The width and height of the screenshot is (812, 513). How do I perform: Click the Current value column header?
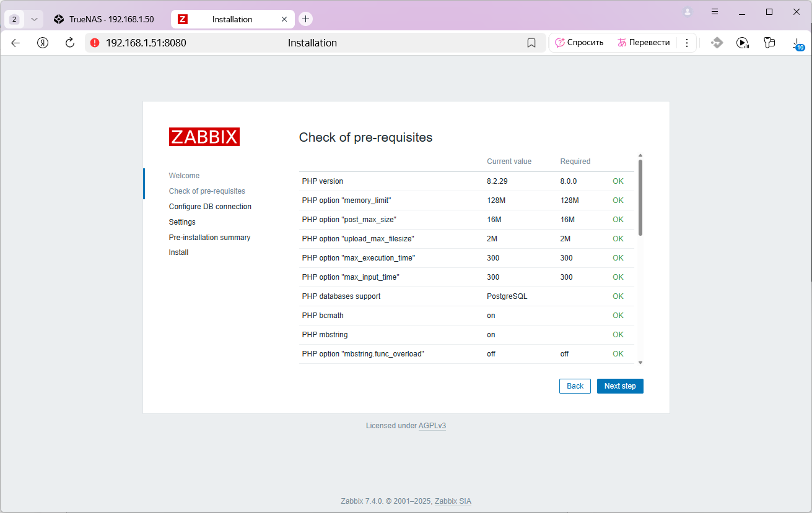pyautogui.click(x=509, y=162)
